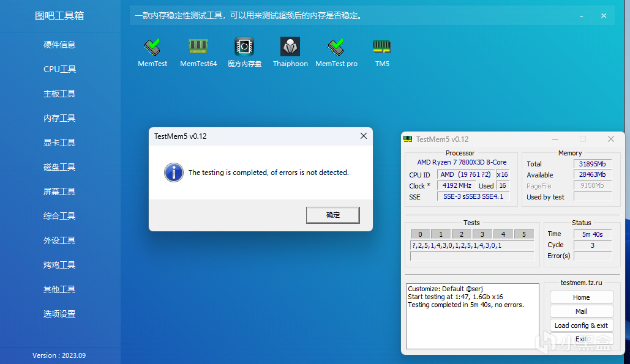
Task: Select test number 4 box
Action: point(503,234)
